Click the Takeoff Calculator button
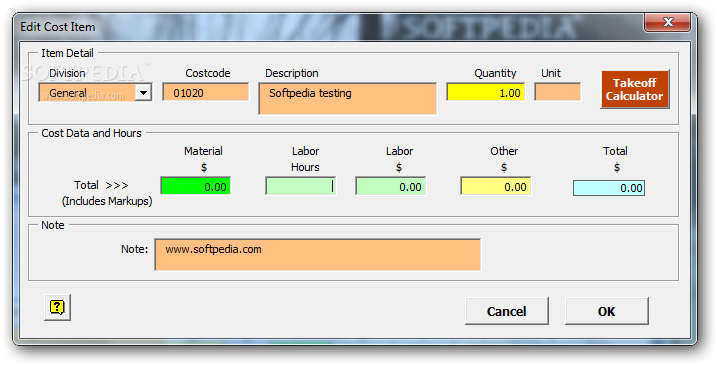 tap(635, 89)
